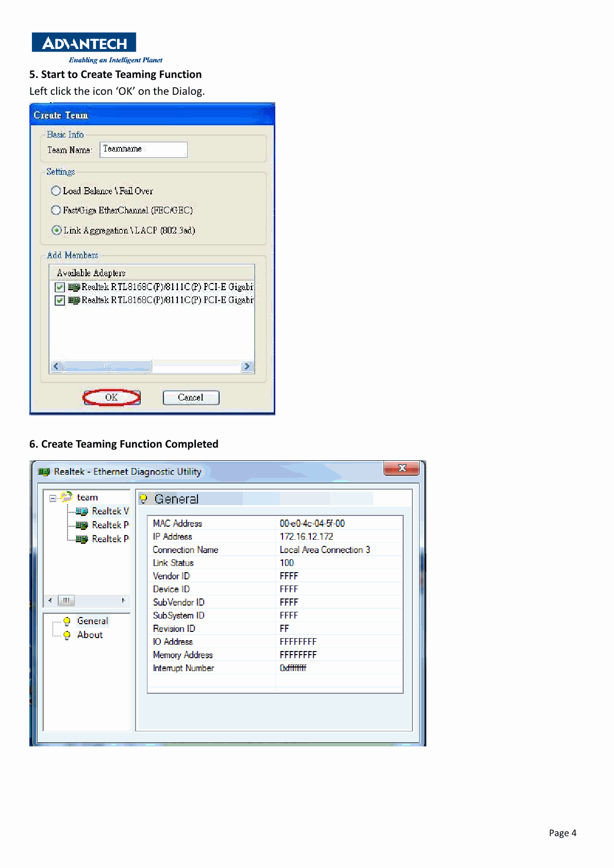Click the Local Area Connection 3 value
Viewport: 614px width, 868px height.
(325, 550)
